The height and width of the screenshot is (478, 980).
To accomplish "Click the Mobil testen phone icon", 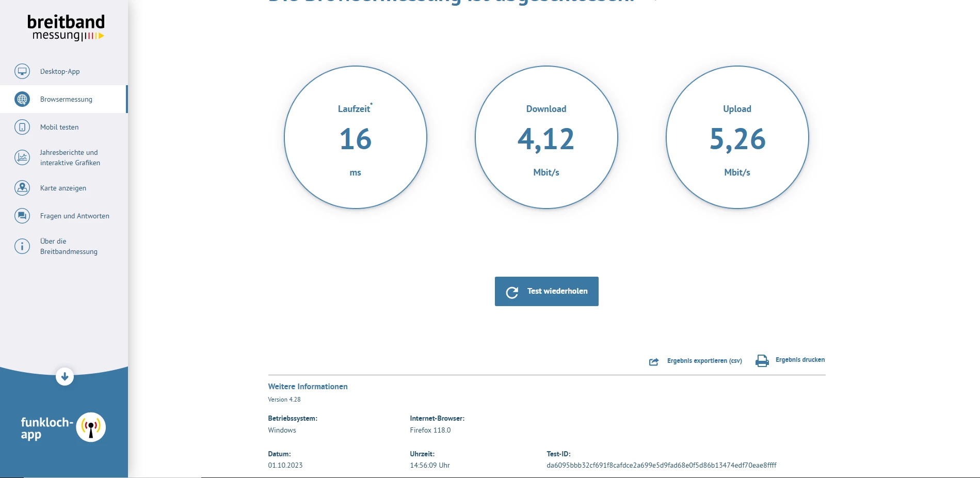I will click(22, 127).
